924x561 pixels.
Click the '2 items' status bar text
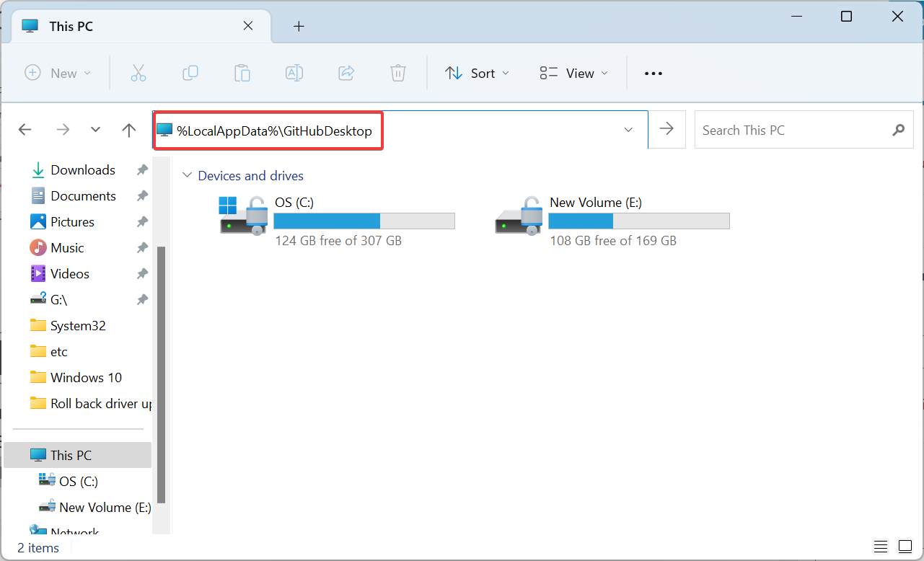(38, 548)
